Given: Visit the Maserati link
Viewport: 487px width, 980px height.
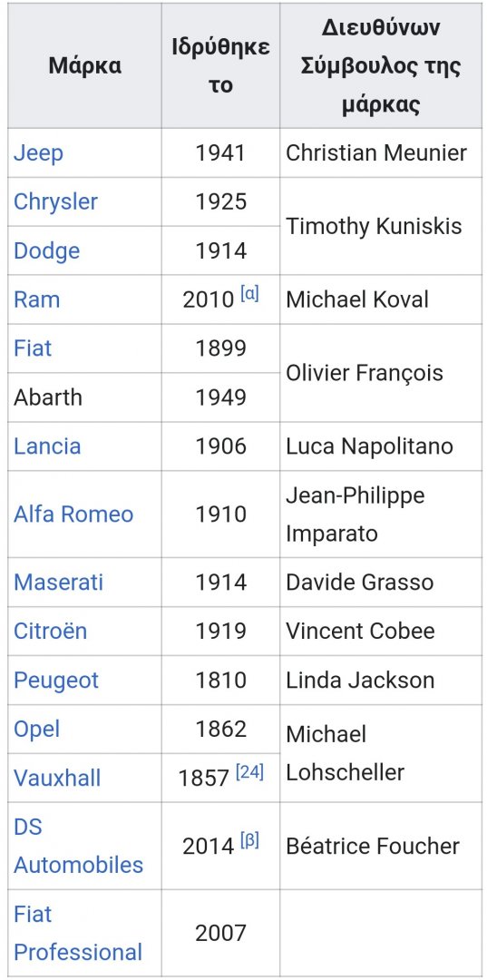Looking at the screenshot, I should coord(59,583).
